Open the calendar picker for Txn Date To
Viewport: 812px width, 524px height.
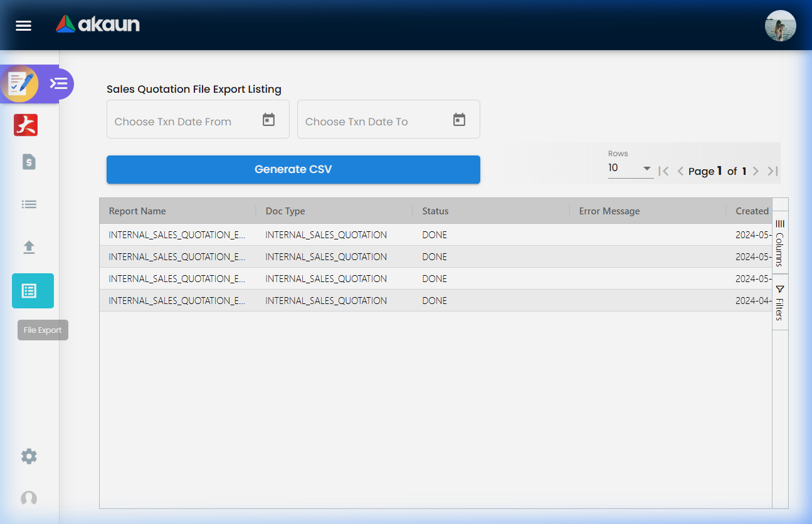(460, 118)
